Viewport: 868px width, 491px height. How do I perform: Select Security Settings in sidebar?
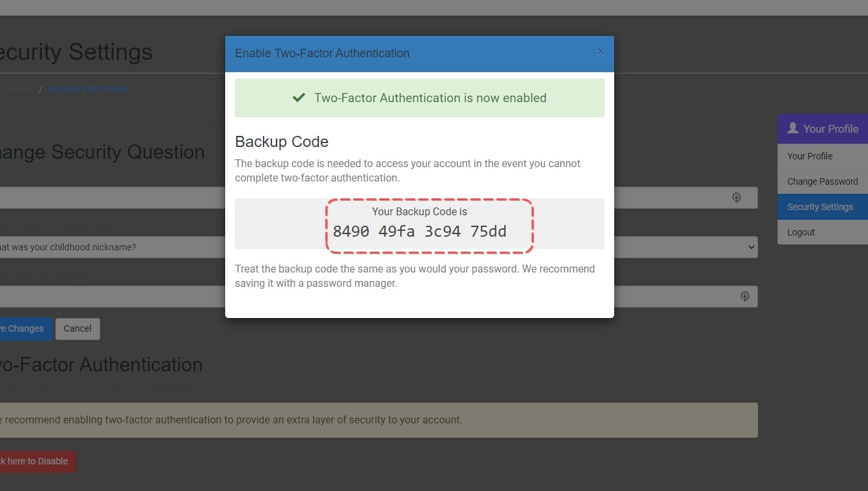click(822, 207)
